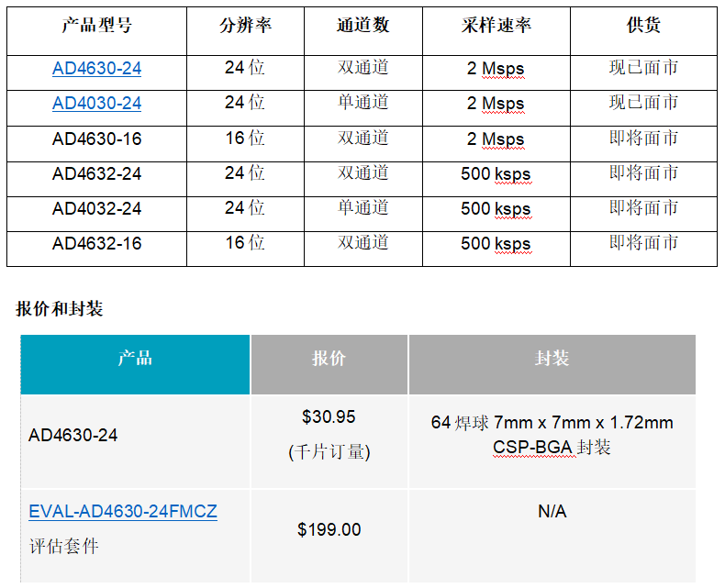This screenshot has height=588, width=725.
Task: Select the AD4032-24 model cell
Action: [x=96, y=209]
